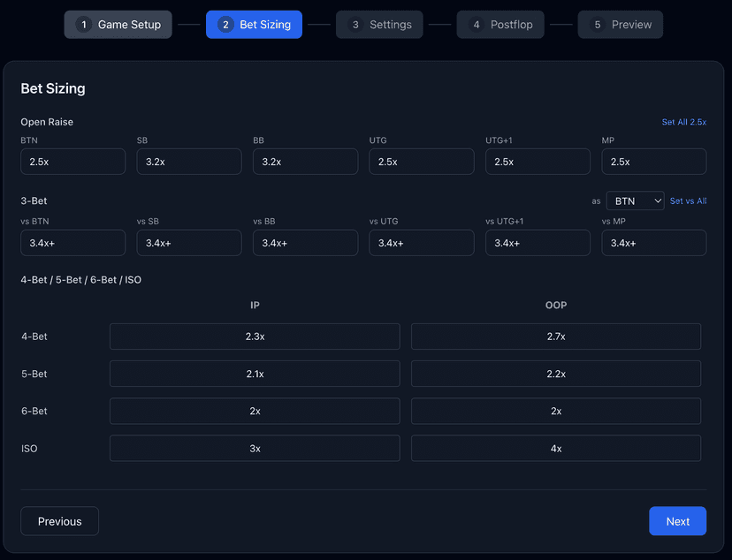
Task: Select the Bet Sizing step indicator
Action: click(254, 24)
